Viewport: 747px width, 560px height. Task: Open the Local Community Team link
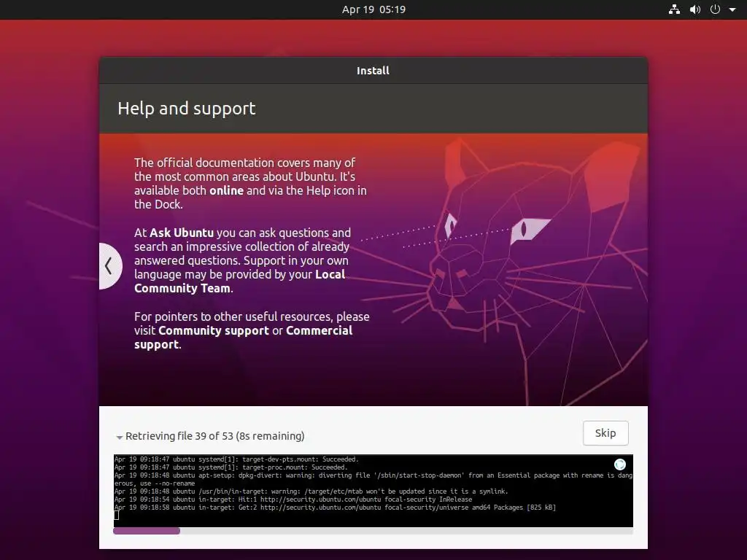coord(239,281)
